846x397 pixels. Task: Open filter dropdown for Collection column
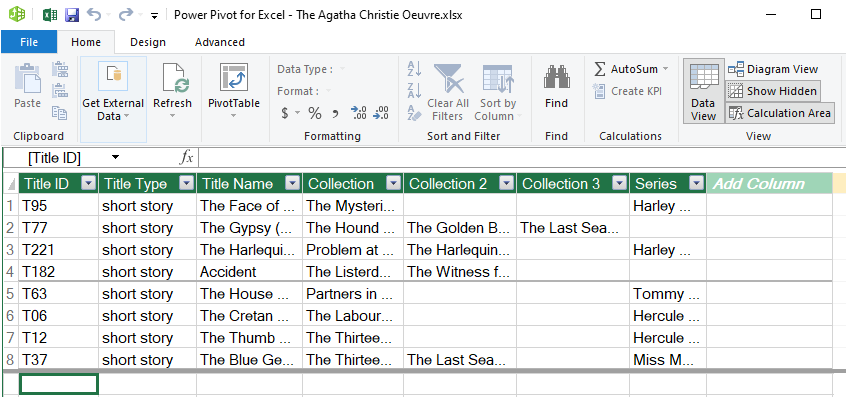[394, 183]
